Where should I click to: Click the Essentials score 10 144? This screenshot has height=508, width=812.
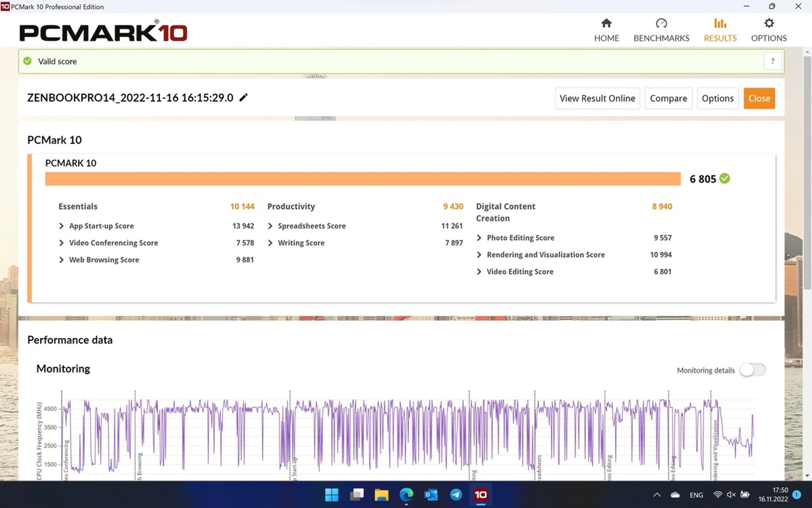click(242, 207)
